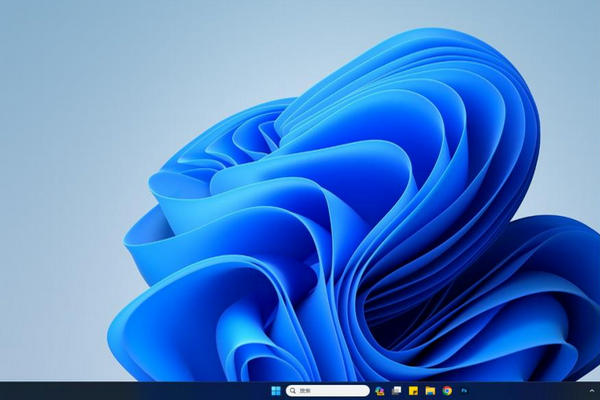Screen dimensions: 600x400
Task: Open the colorful Copilot taskbar icon
Action: point(380,391)
